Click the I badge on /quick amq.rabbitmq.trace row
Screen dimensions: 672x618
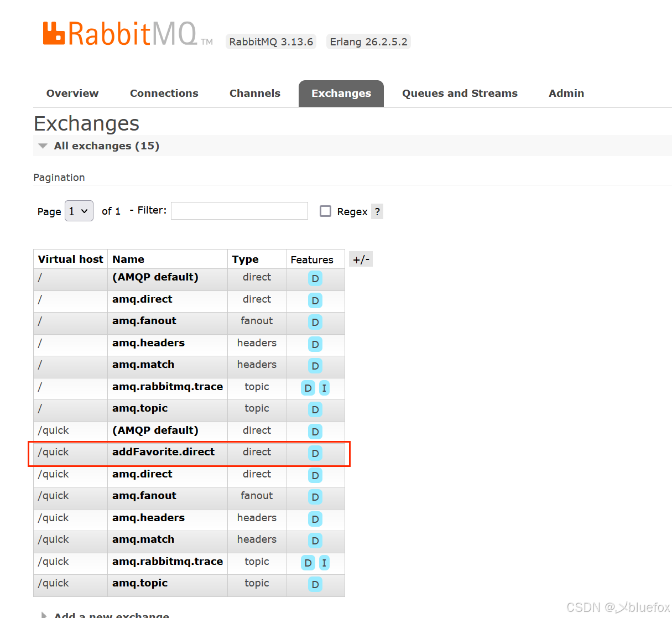(324, 563)
